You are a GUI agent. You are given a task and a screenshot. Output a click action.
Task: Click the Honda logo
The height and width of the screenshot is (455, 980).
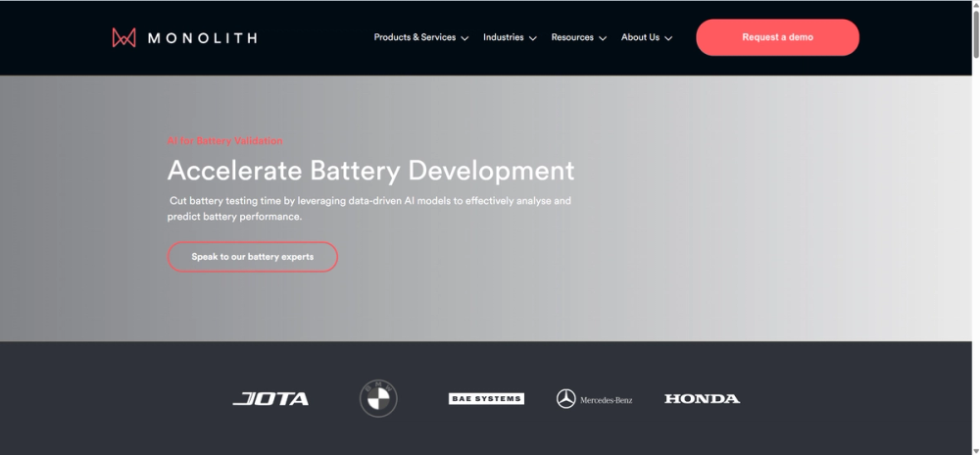(x=702, y=399)
